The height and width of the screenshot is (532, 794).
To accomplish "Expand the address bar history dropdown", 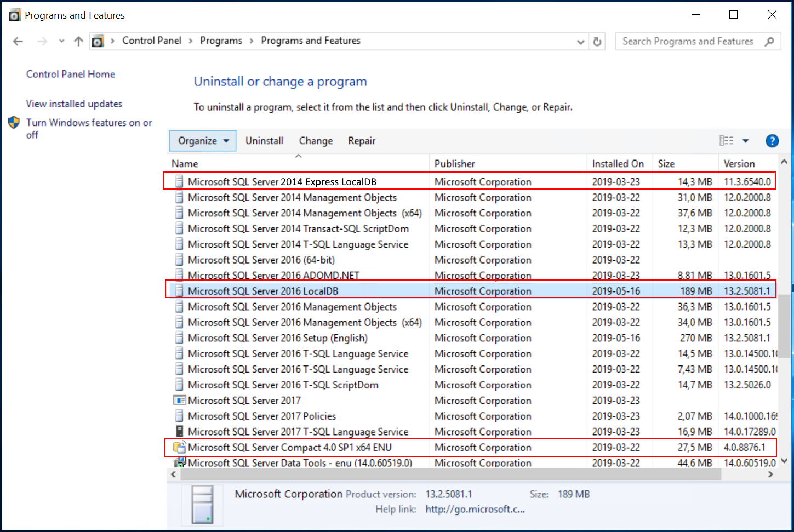I will click(x=581, y=42).
